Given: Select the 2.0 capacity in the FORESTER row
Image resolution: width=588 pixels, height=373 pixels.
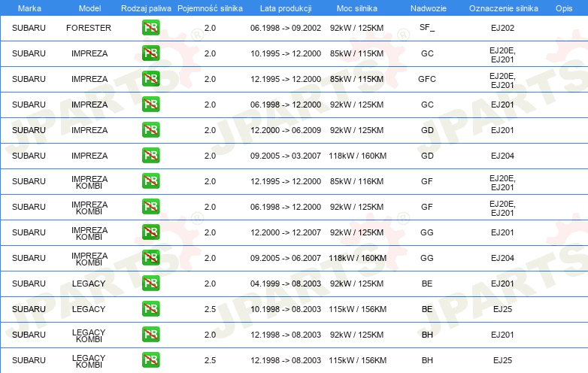Looking at the screenshot, I should [x=210, y=28].
